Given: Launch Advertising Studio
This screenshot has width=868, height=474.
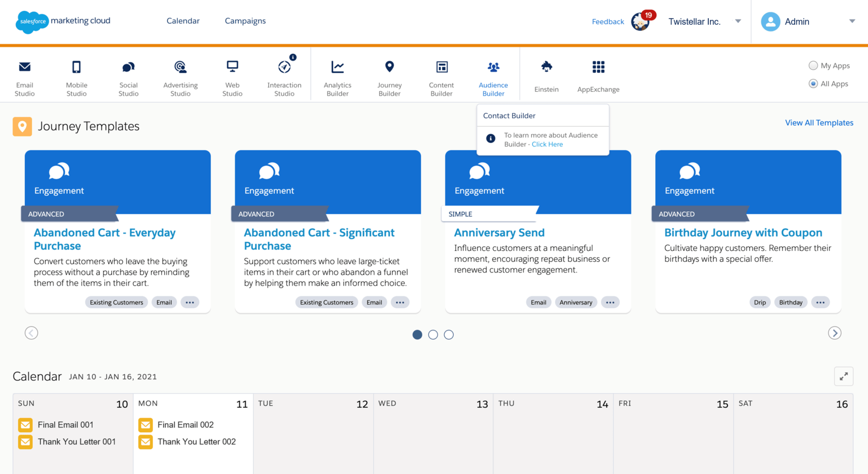Looking at the screenshot, I should click(x=180, y=77).
